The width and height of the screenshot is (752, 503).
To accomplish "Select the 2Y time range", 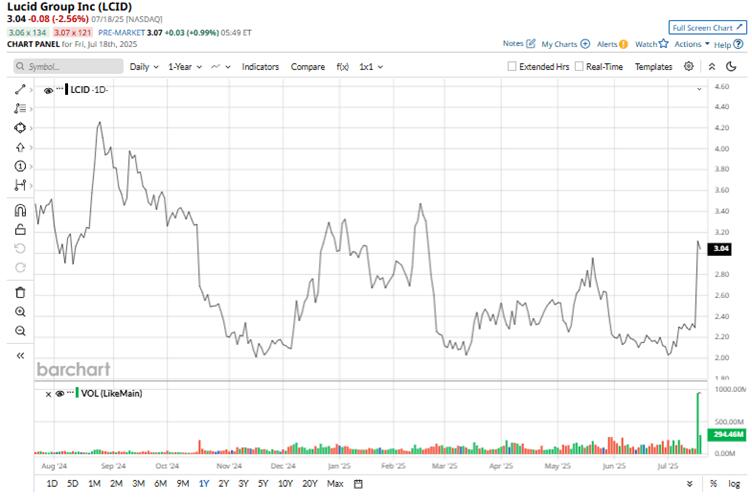I will pos(223,484).
